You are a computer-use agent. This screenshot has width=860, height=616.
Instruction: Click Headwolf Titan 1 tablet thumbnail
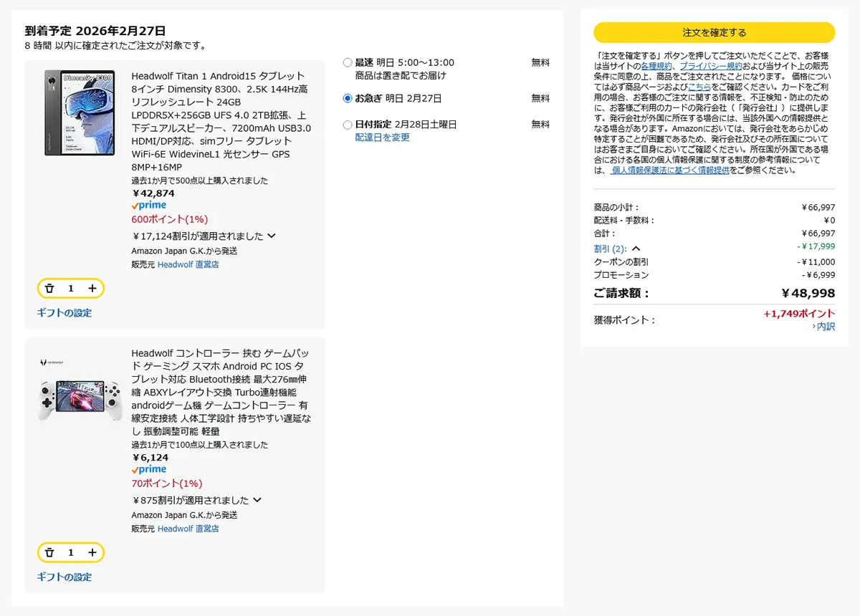[79, 113]
